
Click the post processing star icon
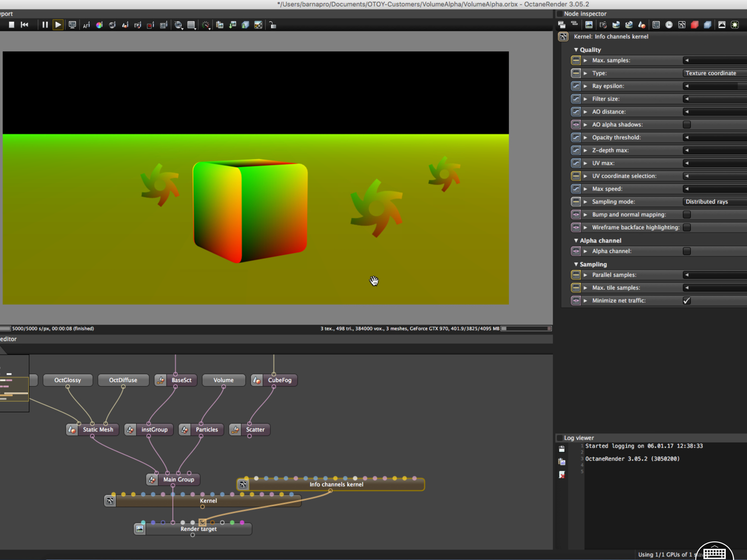click(734, 25)
